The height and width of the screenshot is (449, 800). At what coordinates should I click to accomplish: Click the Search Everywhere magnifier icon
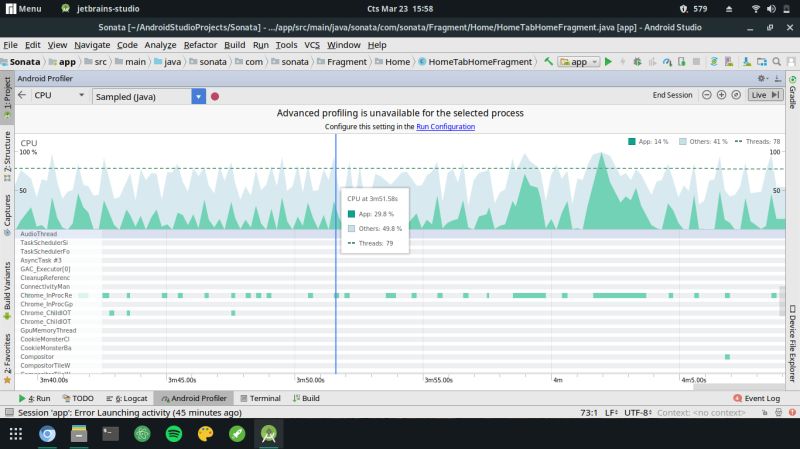pyautogui.click(x=777, y=62)
